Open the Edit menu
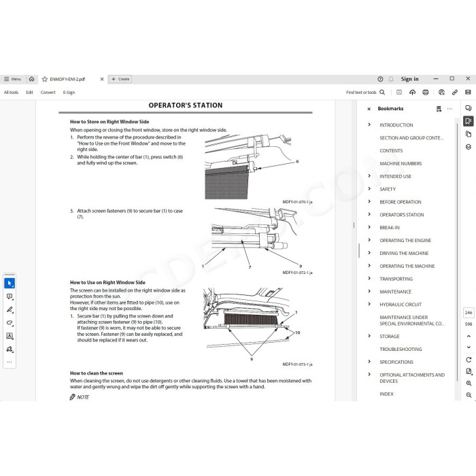This screenshot has height=476, width=476. point(29,92)
